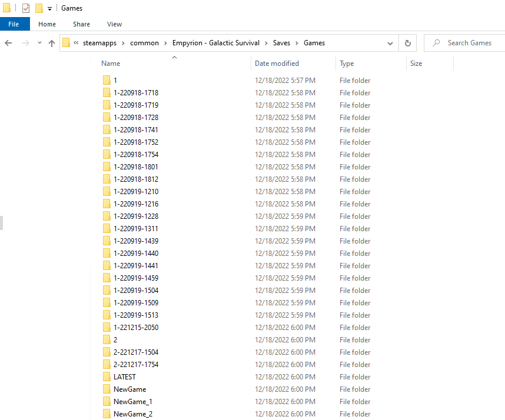Click the Forward navigation arrow
The width and height of the screenshot is (505, 420).
25,43
